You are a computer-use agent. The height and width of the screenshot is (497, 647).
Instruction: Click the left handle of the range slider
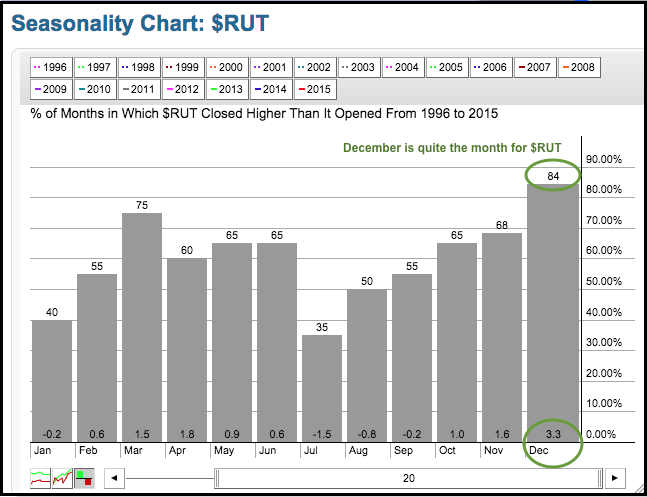click(x=217, y=478)
